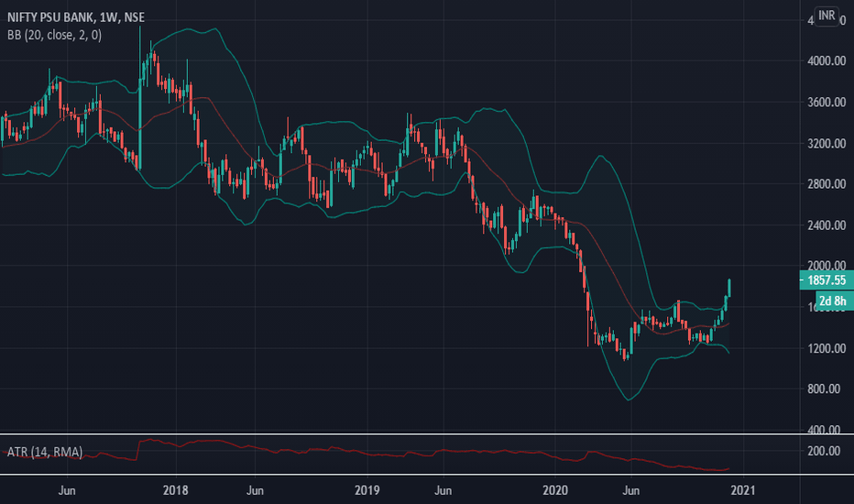Click the 1200.00 price axis label
Viewport: 854px width, 504px height.
pos(827,348)
